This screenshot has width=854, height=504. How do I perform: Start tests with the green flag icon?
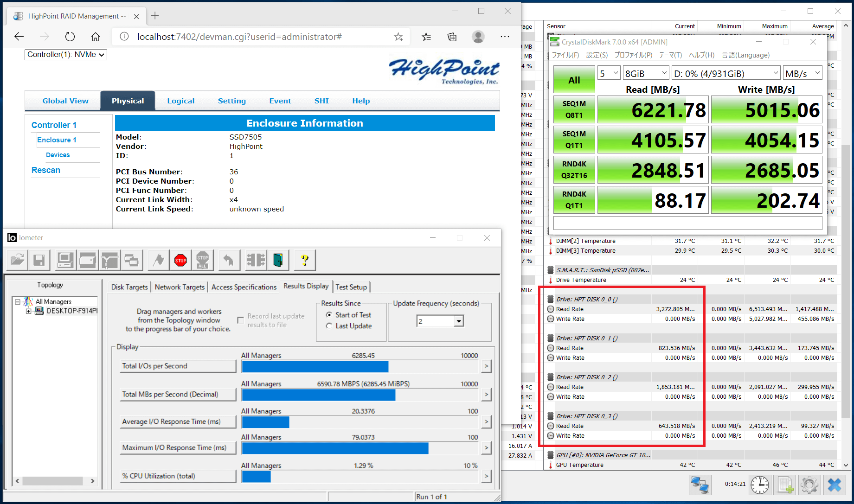pyautogui.click(x=159, y=260)
